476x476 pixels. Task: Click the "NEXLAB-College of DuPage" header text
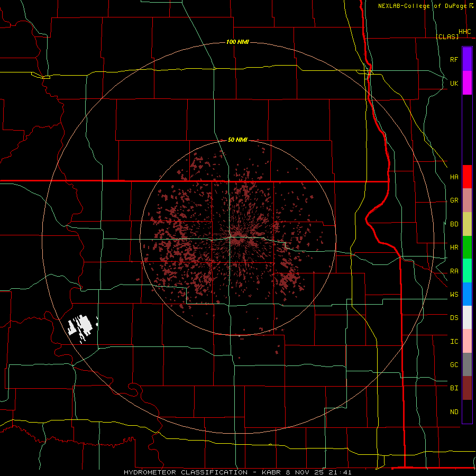coord(422,6)
